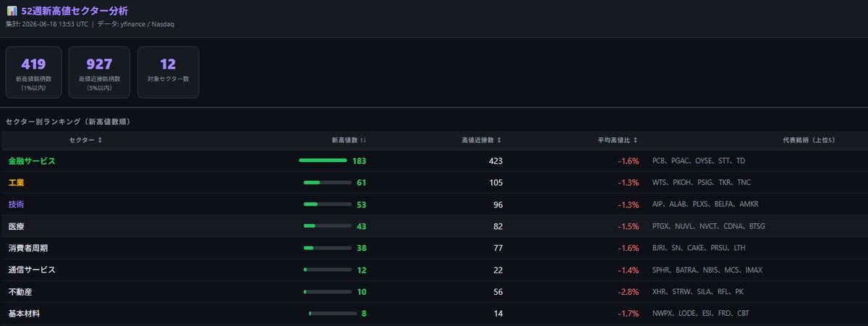Click the progress bar for 工業

pyautogui.click(x=328, y=183)
